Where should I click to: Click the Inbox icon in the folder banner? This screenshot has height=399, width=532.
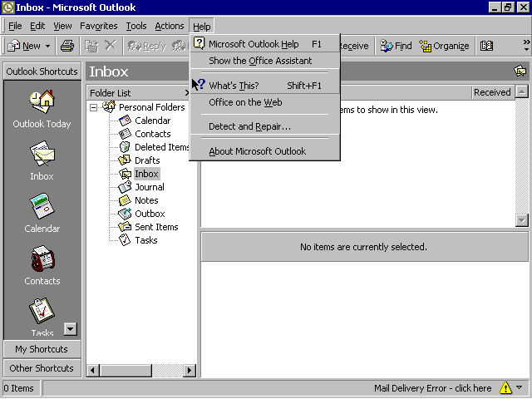point(520,71)
